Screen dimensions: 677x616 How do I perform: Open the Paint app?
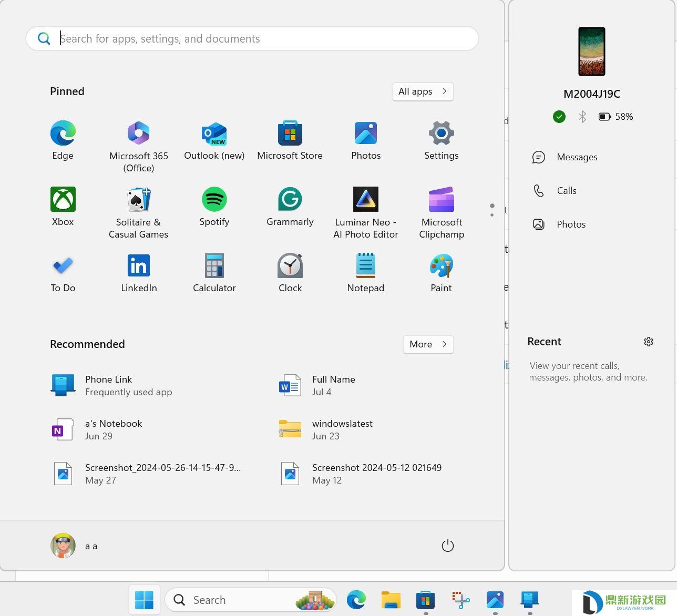442,273
